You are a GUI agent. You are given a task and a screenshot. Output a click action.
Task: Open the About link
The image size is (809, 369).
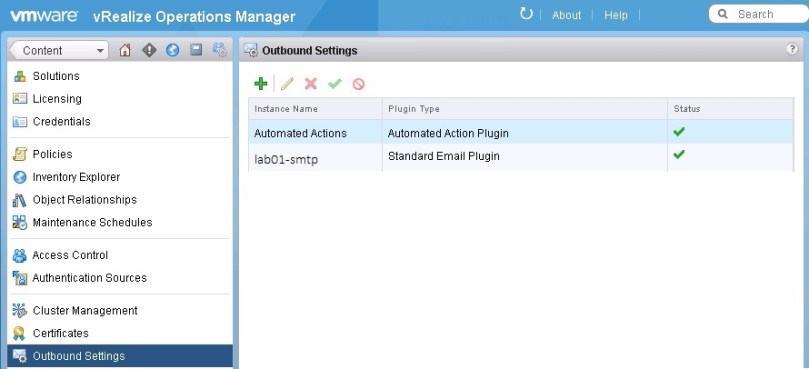click(567, 15)
